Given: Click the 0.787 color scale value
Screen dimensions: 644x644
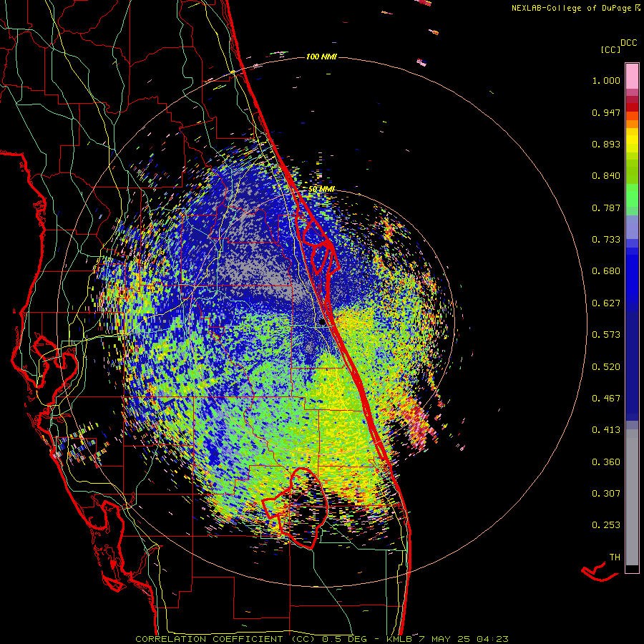Looking at the screenshot, I should pos(606,208).
